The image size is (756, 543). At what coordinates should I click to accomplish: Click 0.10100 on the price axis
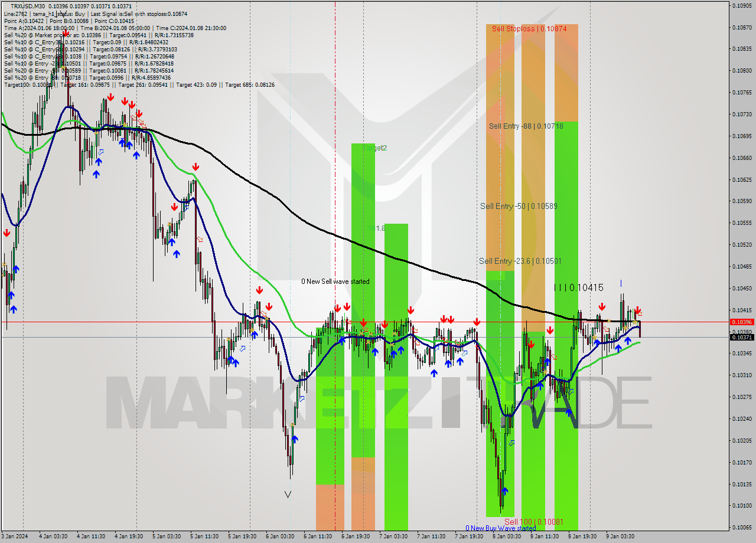pyautogui.click(x=742, y=505)
